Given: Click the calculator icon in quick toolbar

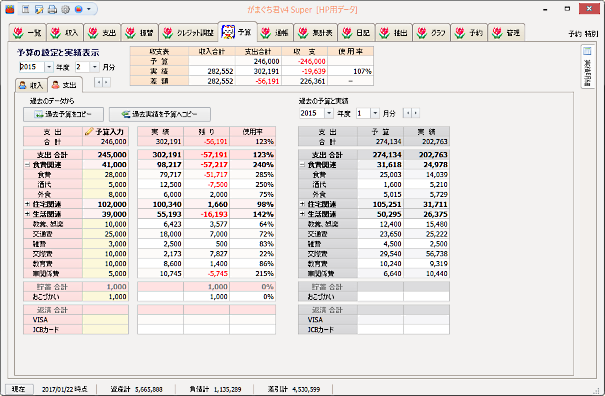Looking at the screenshot, I should pyautogui.click(x=25, y=9).
